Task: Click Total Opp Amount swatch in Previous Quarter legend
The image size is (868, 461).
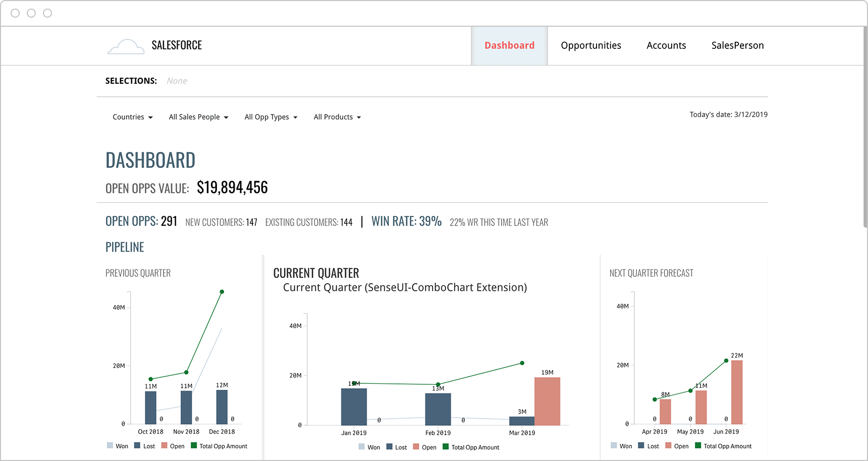Action: click(x=194, y=445)
